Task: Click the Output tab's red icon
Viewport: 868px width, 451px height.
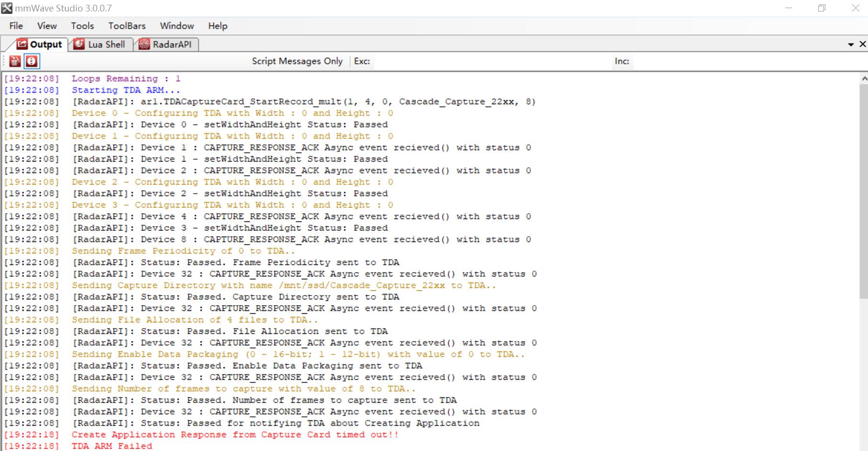Action: [x=22, y=44]
